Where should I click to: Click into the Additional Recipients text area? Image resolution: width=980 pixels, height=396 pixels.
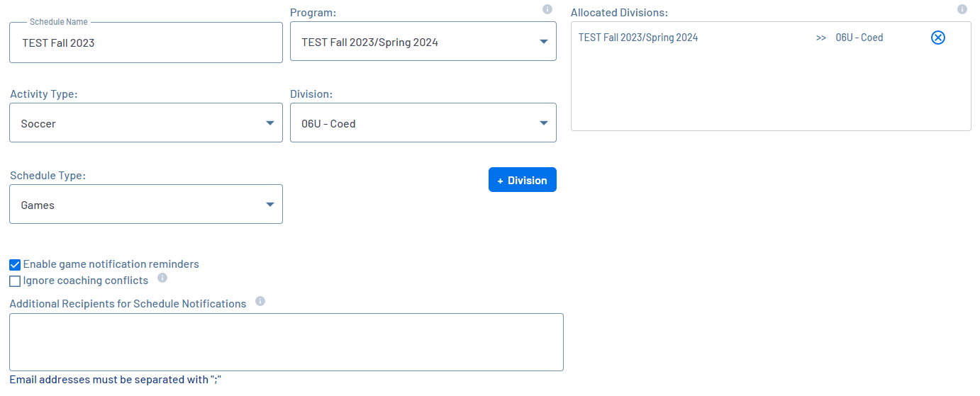click(x=286, y=342)
